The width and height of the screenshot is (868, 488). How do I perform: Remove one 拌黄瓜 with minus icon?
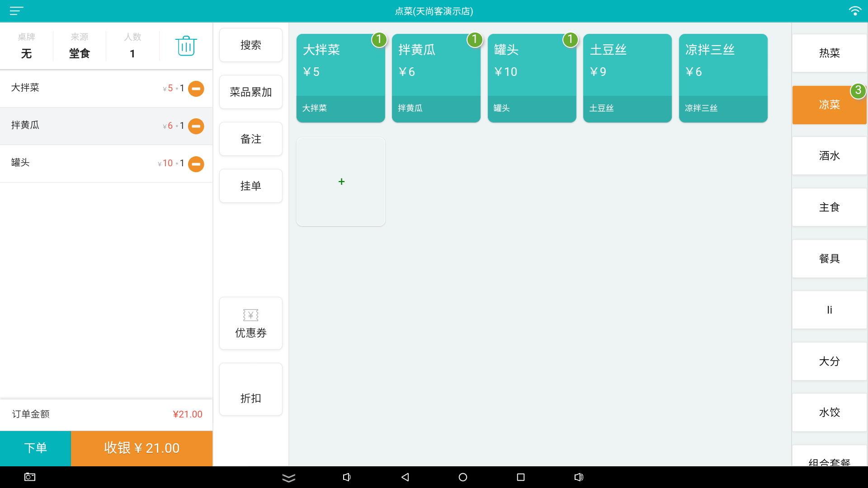[196, 126]
